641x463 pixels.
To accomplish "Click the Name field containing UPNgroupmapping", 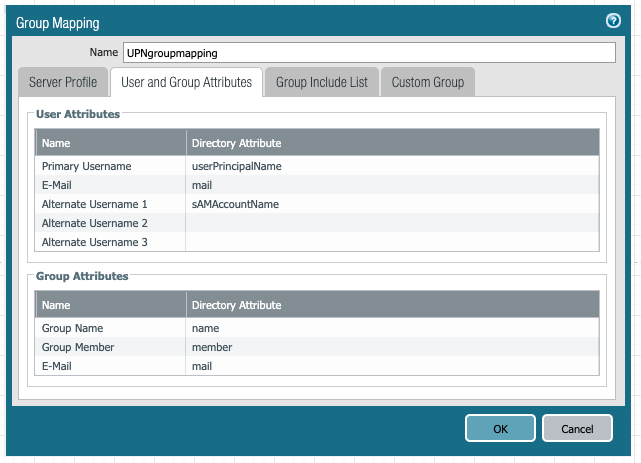I will [x=367, y=52].
